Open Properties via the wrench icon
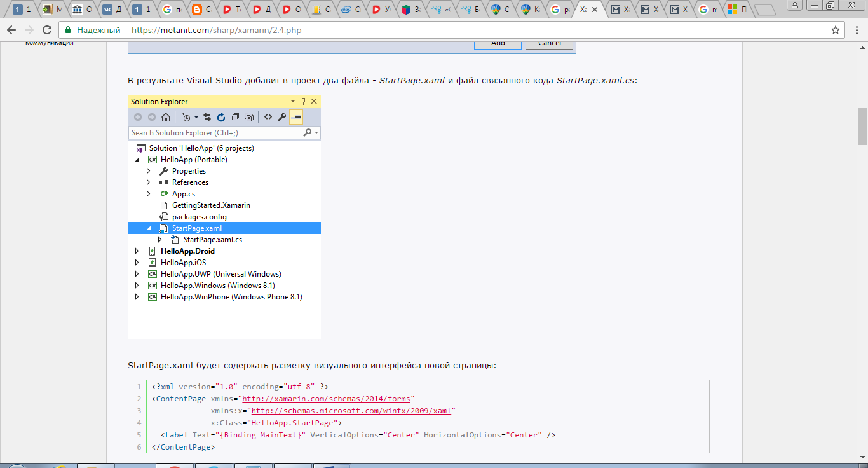This screenshot has width=868, height=468. pyautogui.click(x=282, y=117)
